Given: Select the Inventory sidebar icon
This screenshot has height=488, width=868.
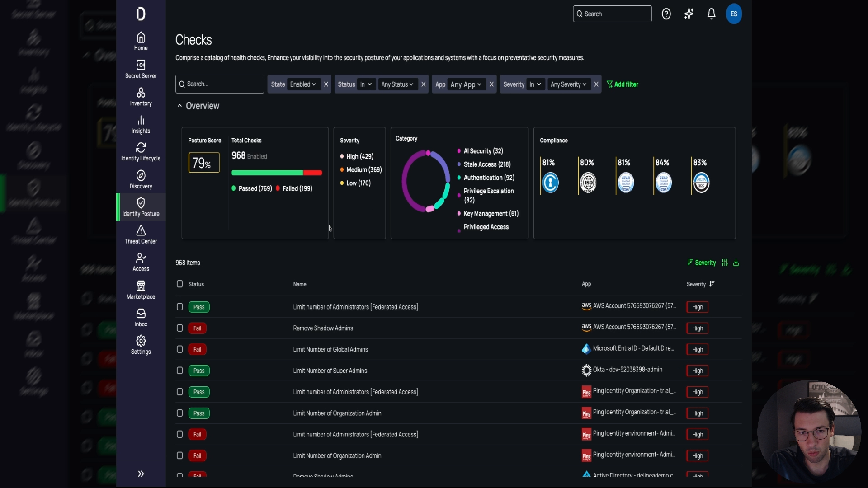Looking at the screenshot, I should 141,97.
